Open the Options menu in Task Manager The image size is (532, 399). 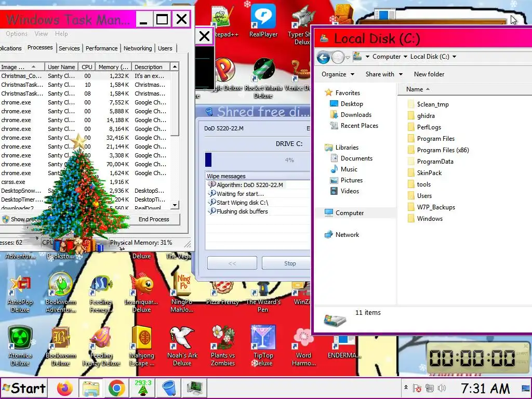[17, 34]
